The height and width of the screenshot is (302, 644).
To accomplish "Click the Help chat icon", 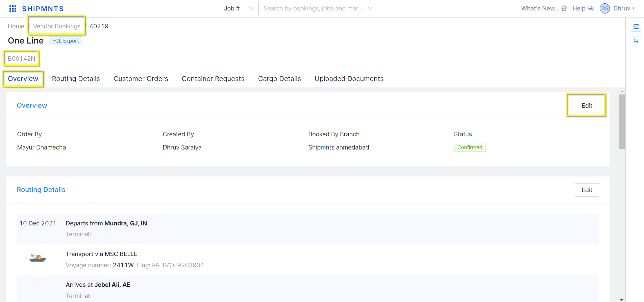I will coord(591,8).
